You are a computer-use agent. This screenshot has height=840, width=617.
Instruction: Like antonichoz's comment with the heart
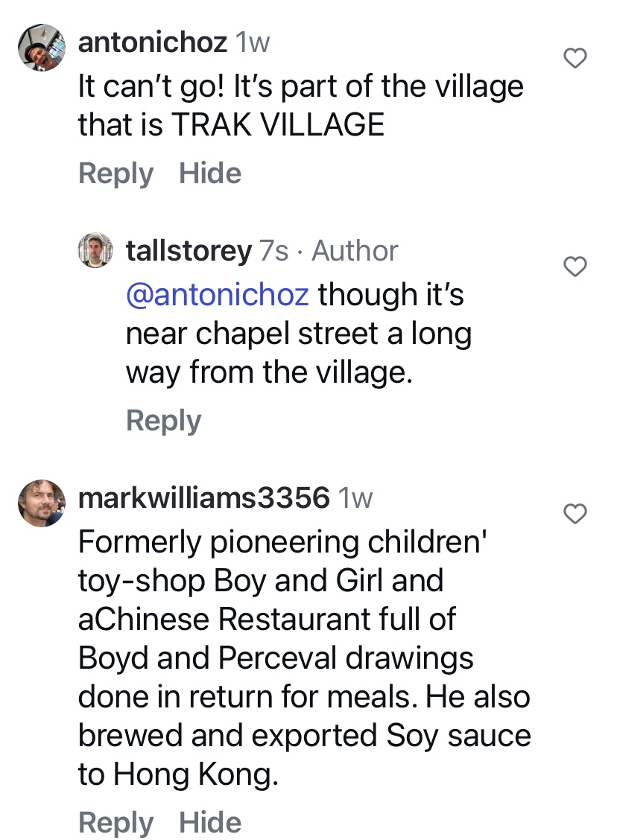tap(575, 58)
